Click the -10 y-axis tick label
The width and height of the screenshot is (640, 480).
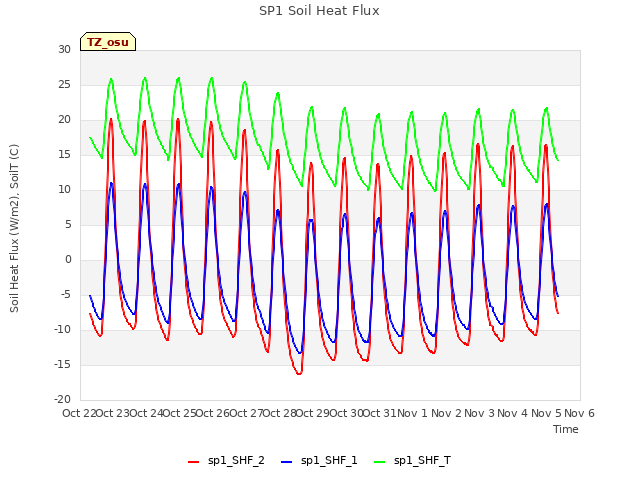coord(62,329)
